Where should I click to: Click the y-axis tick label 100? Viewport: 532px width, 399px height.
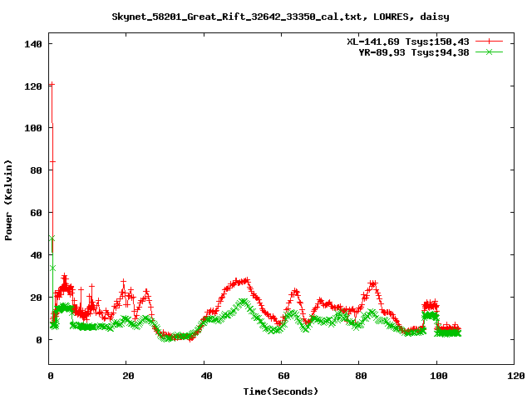(33, 128)
